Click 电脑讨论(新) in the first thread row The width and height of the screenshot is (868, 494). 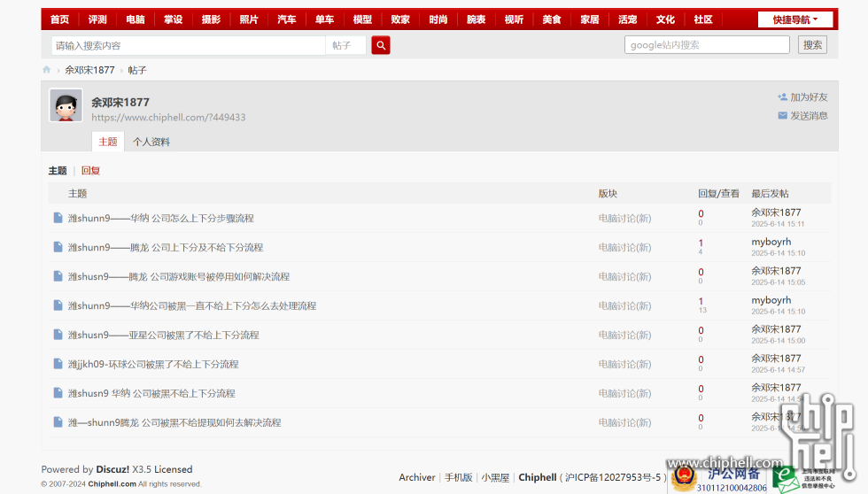click(624, 218)
